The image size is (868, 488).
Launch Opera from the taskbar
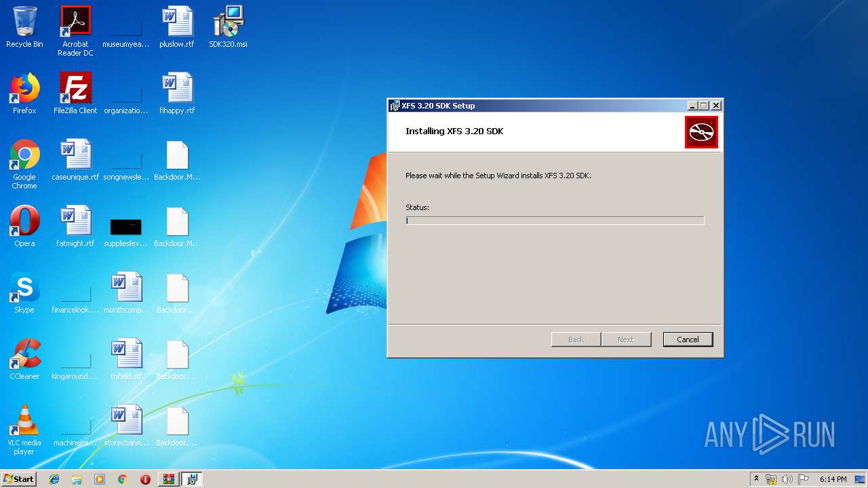145,479
